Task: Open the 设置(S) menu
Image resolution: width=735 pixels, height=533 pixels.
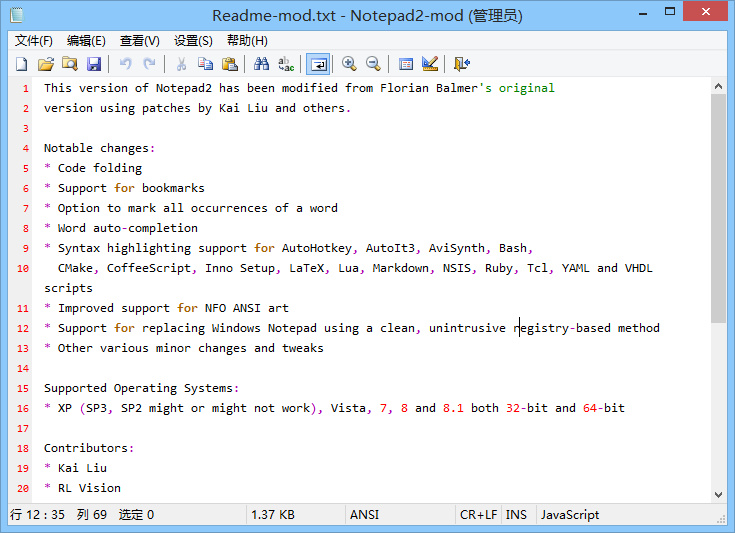Action: point(193,41)
